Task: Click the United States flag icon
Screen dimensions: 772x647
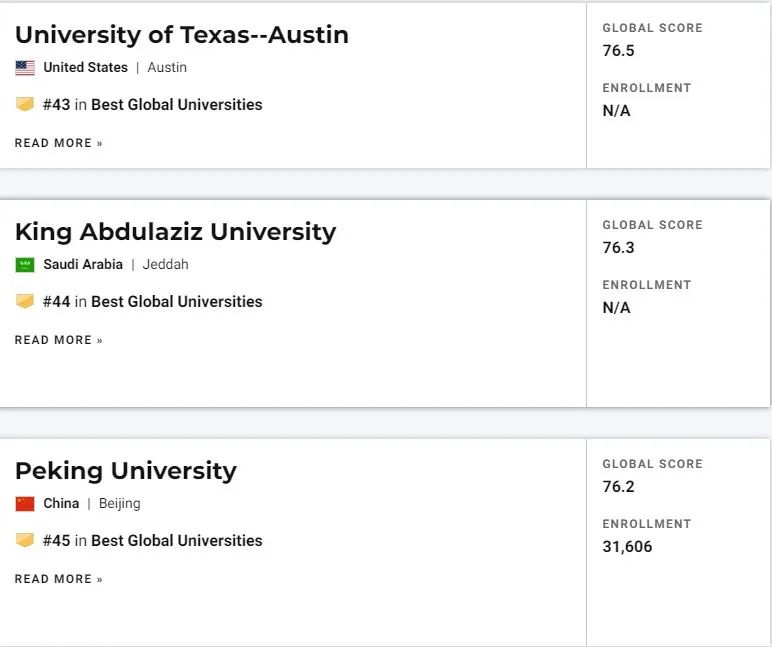Action: click(x=25, y=67)
